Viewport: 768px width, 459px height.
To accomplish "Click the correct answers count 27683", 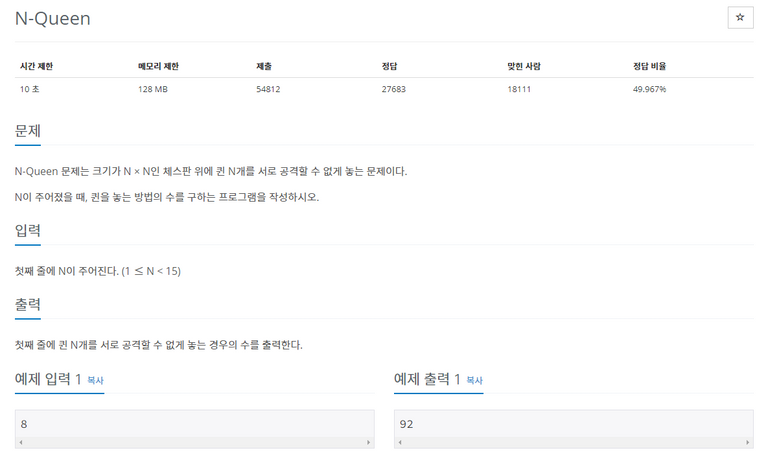I will pos(394,89).
